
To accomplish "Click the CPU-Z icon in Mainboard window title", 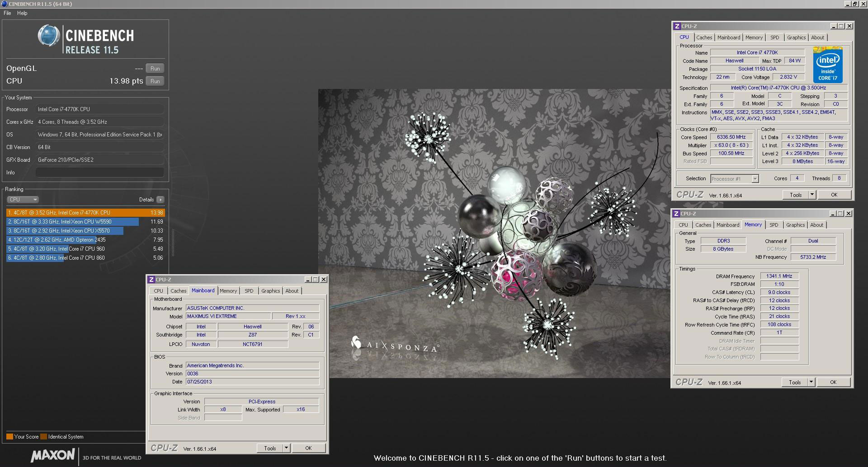I will click(x=151, y=280).
